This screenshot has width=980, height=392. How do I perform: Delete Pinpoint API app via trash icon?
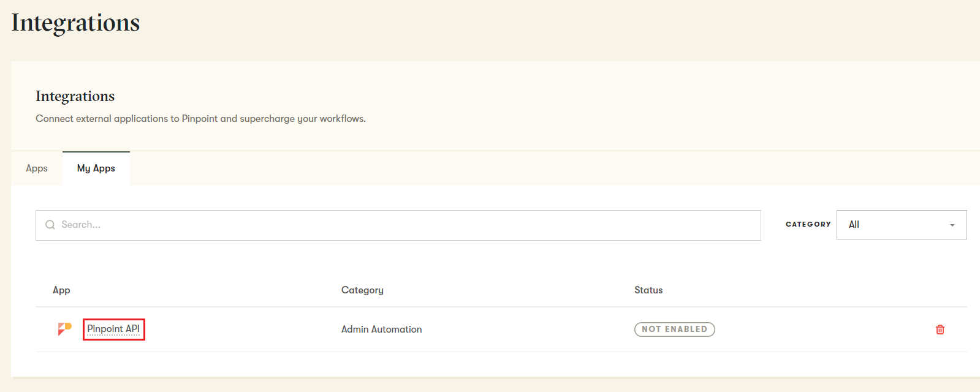(940, 330)
